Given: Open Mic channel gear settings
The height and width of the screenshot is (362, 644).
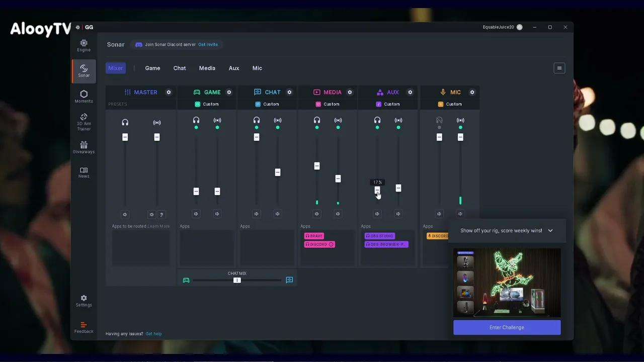Looking at the screenshot, I should [472, 92].
